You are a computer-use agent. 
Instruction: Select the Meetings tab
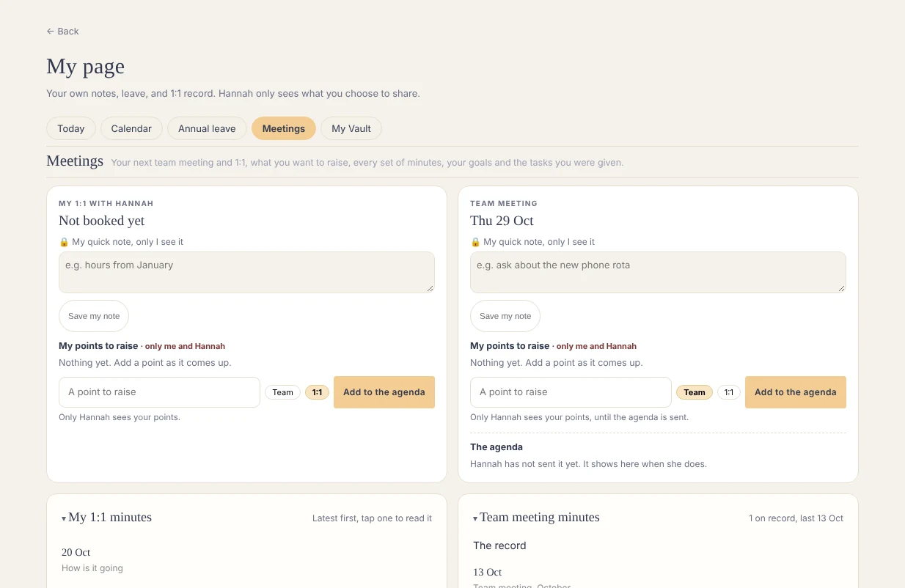coord(284,128)
